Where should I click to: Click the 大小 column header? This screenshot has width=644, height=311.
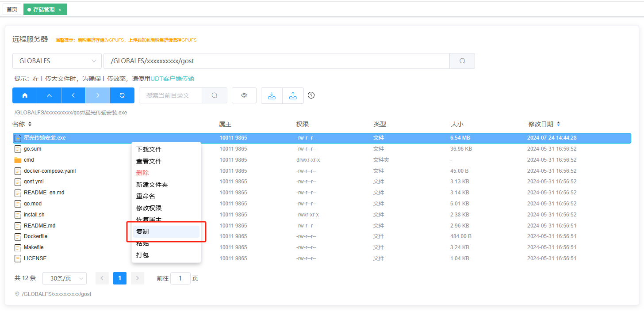(457, 124)
